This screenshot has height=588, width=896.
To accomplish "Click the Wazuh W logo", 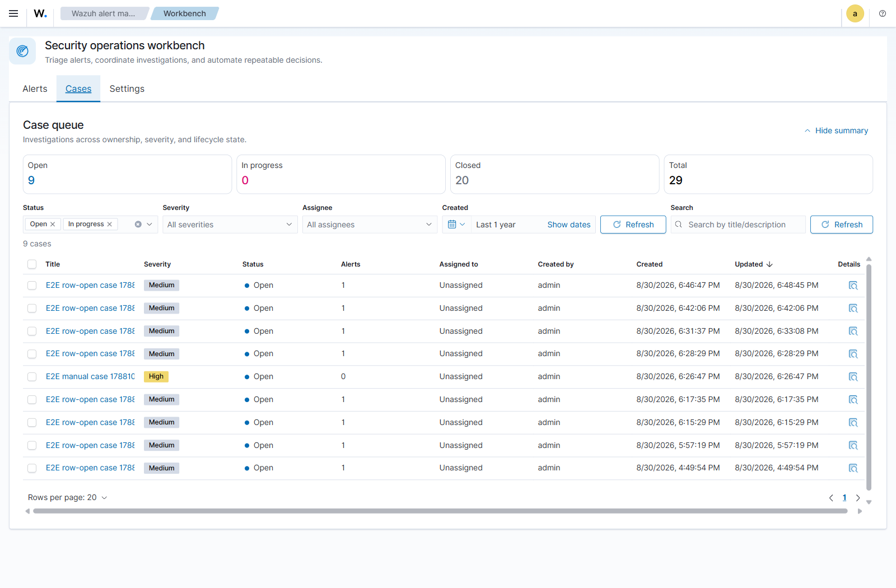I will 40,13.
